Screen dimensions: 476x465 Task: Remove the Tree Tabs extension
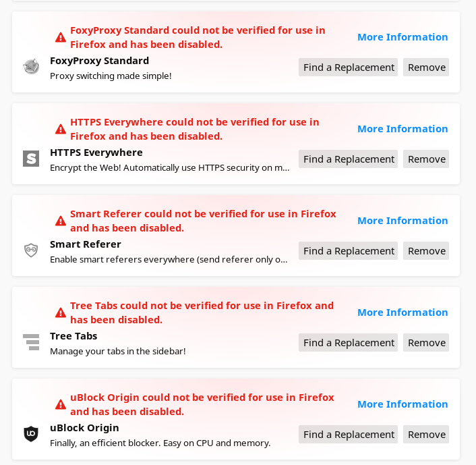tap(426, 343)
